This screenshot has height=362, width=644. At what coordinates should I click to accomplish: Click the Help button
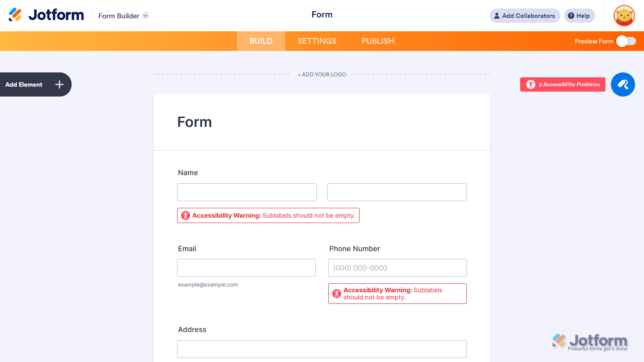click(579, 16)
